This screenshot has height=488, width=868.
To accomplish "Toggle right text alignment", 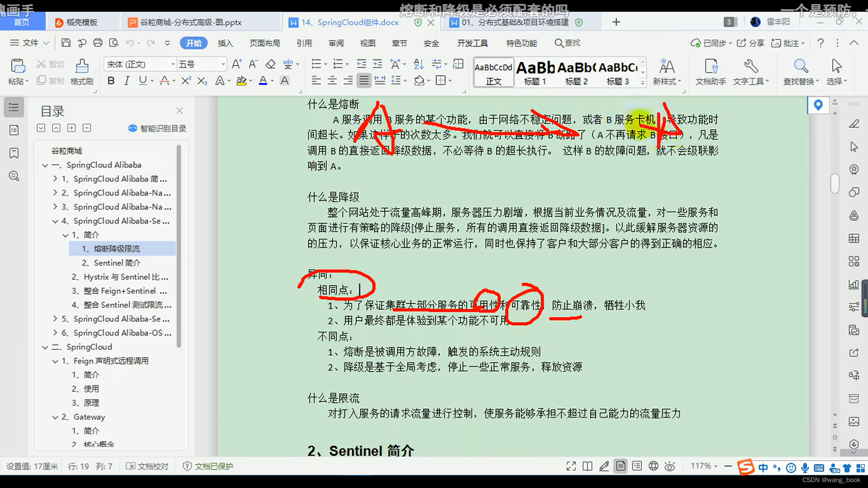I will [348, 81].
